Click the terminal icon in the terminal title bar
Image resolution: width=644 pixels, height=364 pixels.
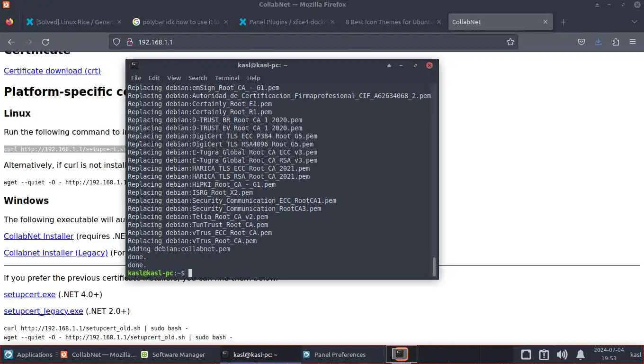click(x=134, y=65)
